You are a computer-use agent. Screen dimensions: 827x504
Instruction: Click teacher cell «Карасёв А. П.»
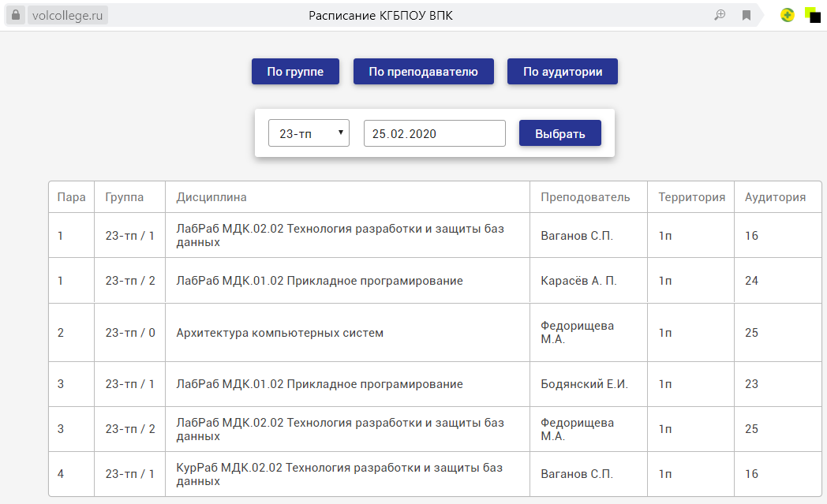pyautogui.click(x=589, y=281)
